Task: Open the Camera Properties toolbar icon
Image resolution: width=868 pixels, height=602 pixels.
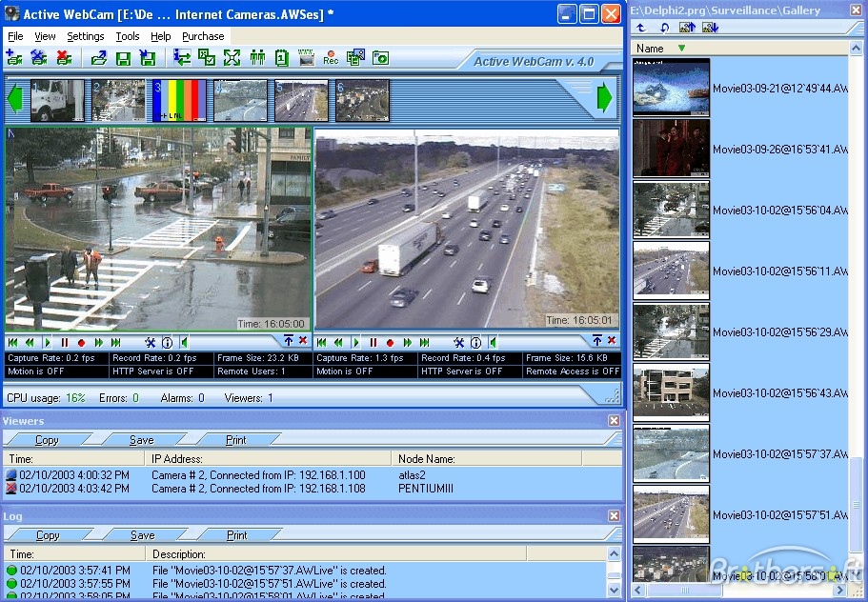Action: click(x=39, y=57)
